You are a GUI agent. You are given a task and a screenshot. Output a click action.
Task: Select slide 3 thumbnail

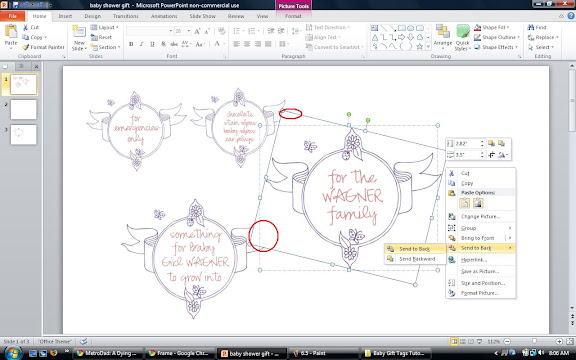point(24,134)
